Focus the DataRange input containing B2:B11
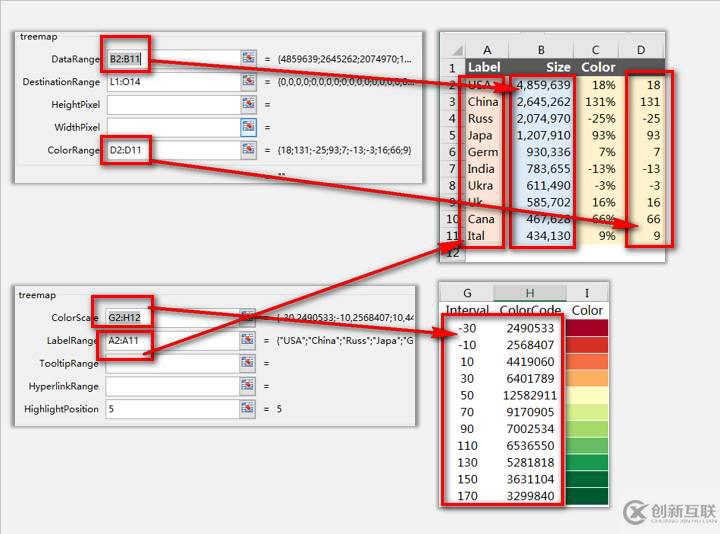 click(x=172, y=59)
